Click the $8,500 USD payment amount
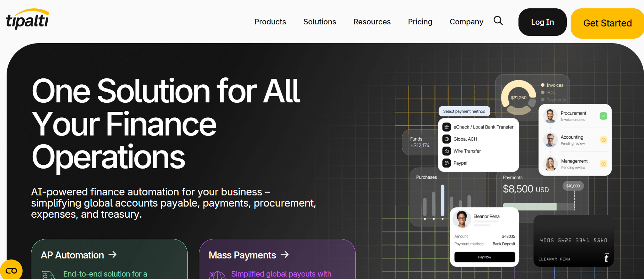644x279 pixels. [526, 189]
